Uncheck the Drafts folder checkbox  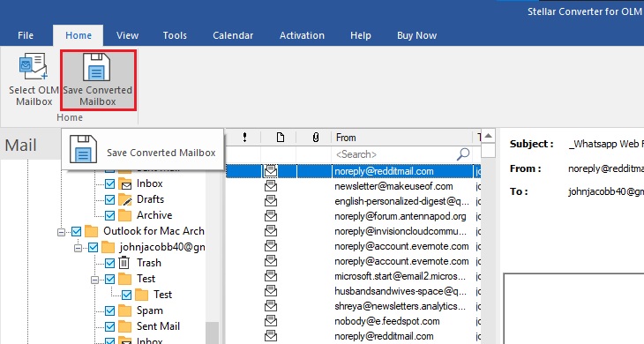point(109,199)
